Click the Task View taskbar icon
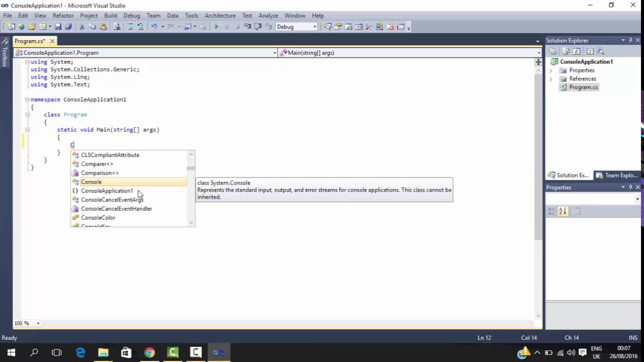This screenshot has width=644, height=362. (x=57, y=352)
